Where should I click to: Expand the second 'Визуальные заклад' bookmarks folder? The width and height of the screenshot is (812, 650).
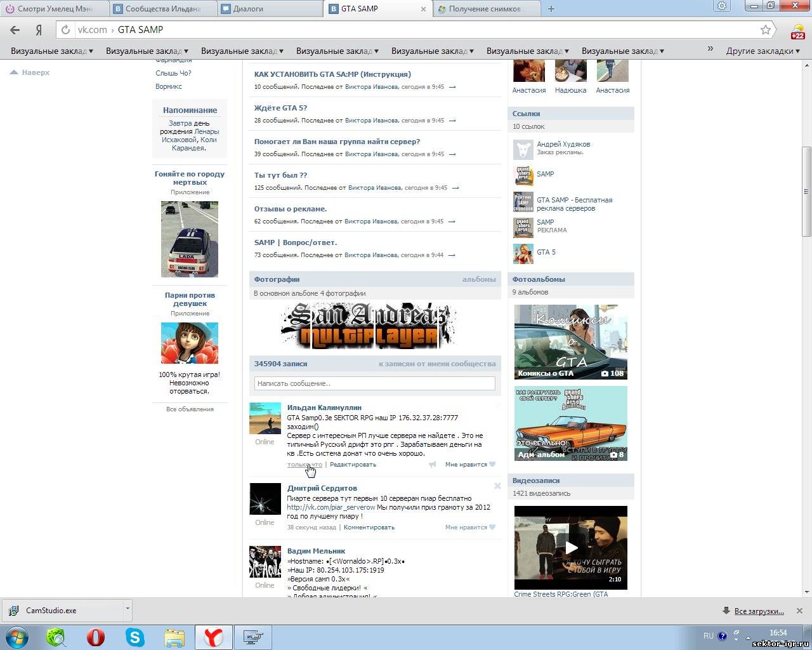[147, 51]
